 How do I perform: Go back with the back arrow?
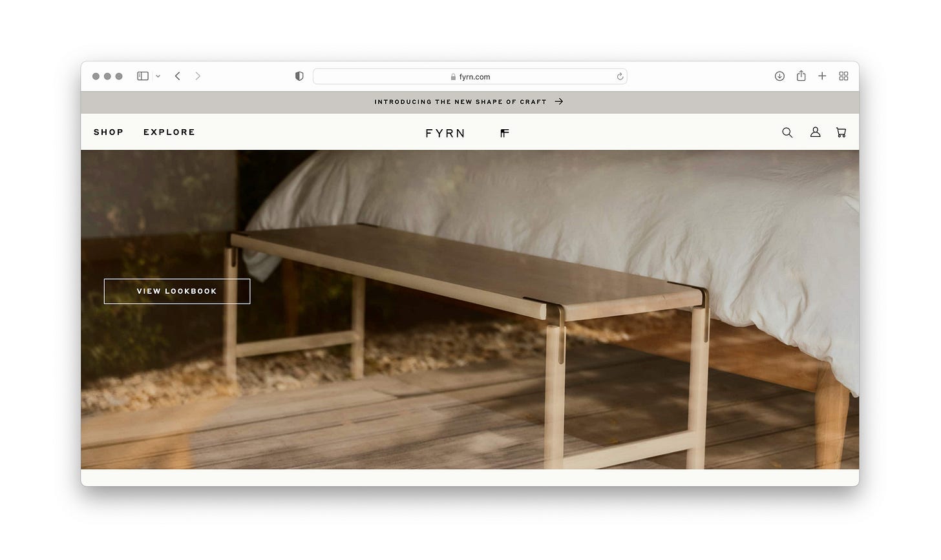[x=177, y=76]
